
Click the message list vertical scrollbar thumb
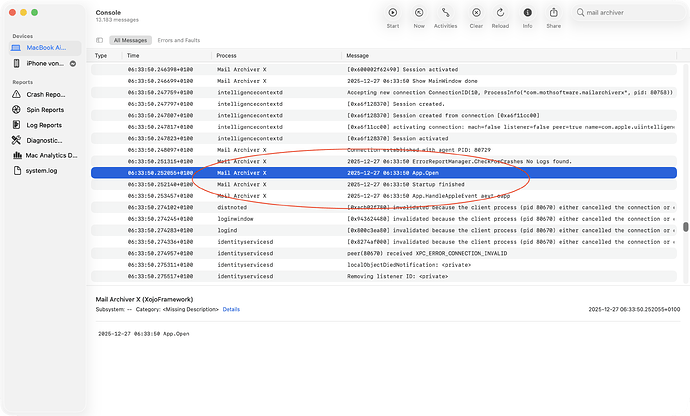pyautogui.click(x=685, y=227)
